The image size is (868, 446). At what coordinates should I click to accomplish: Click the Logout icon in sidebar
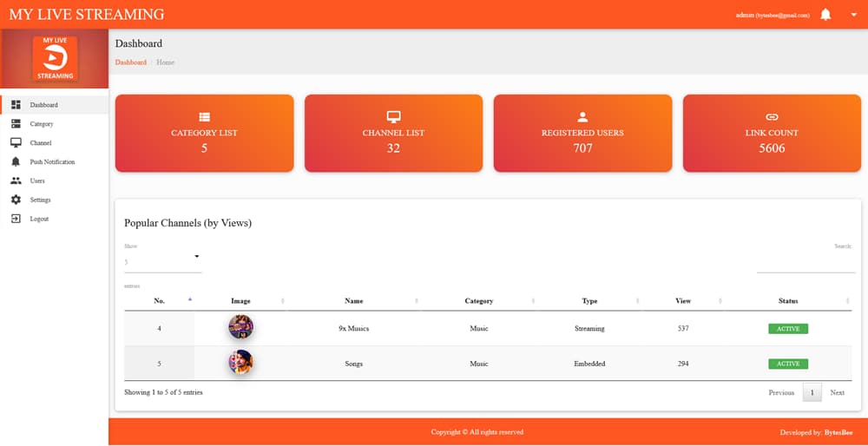point(16,219)
